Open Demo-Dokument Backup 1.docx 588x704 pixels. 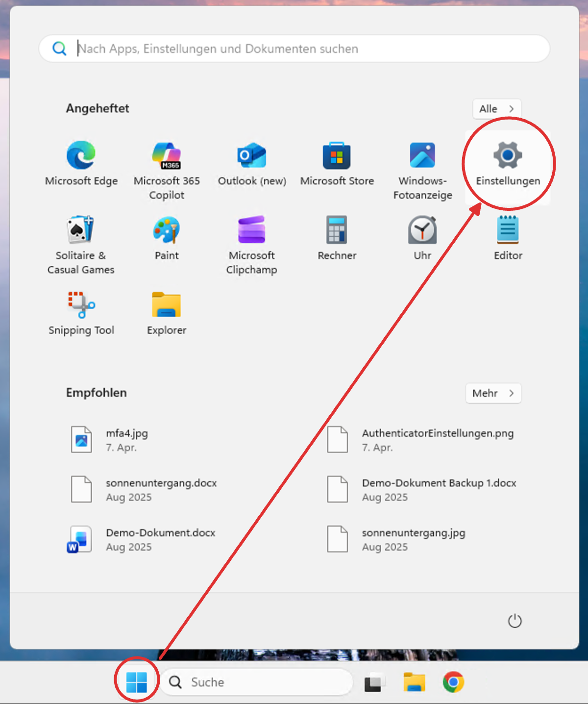click(421, 490)
